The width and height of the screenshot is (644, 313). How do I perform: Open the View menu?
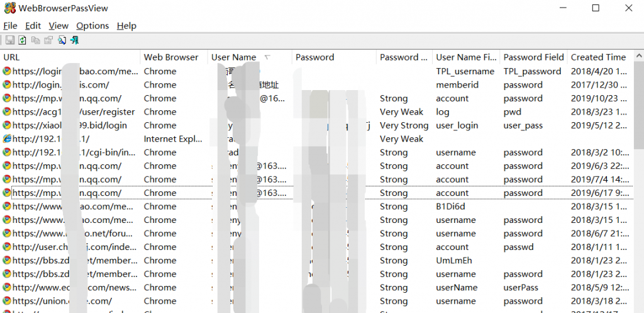(58, 26)
